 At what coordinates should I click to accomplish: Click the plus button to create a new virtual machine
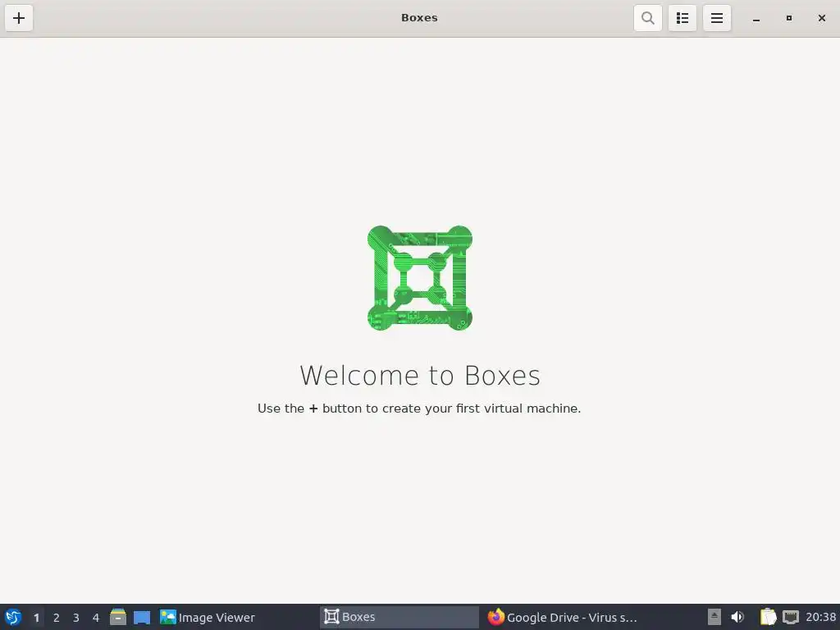tap(19, 18)
